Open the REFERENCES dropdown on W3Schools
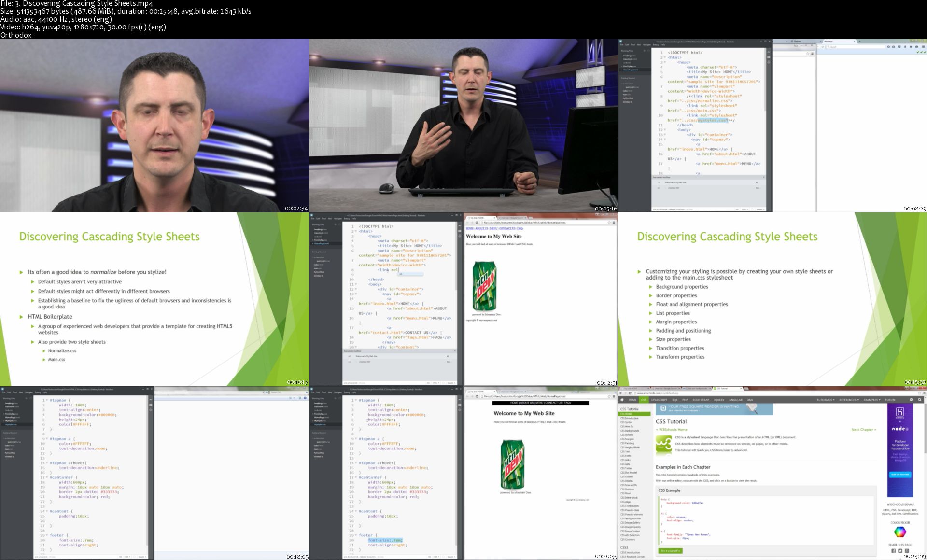Viewport: 927px width, 560px height. click(849, 400)
